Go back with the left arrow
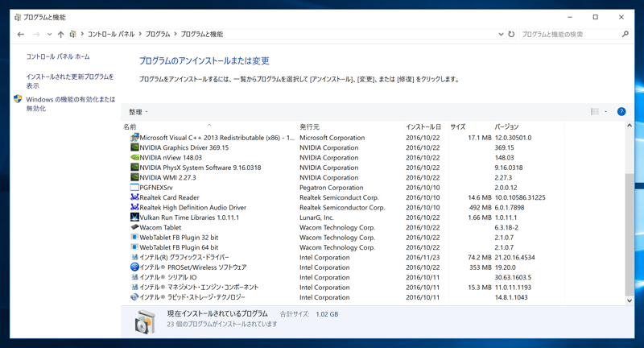Viewport: 644px width, 348px height. tap(21, 35)
